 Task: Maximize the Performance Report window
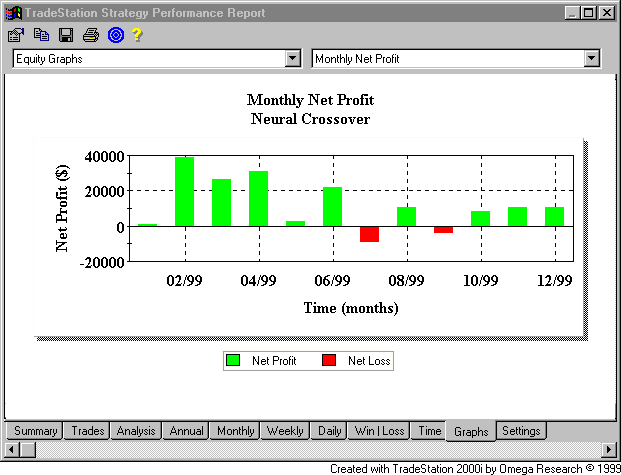point(588,13)
